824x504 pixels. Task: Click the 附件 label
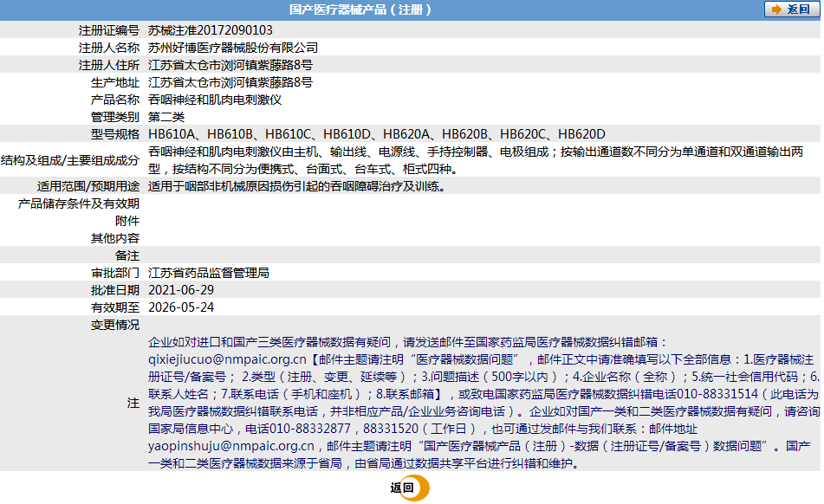click(x=127, y=221)
